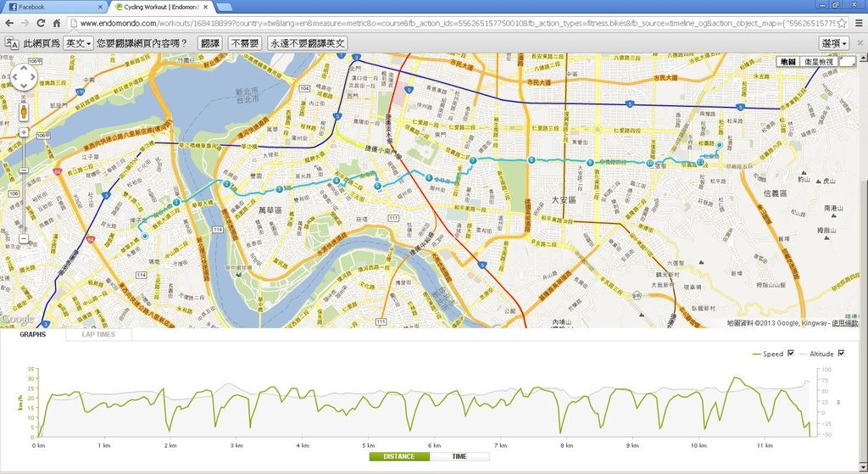The height and width of the screenshot is (474, 868).
Task: Click the 永遠不要翻譯英文 button
Action: pyautogui.click(x=307, y=43)
